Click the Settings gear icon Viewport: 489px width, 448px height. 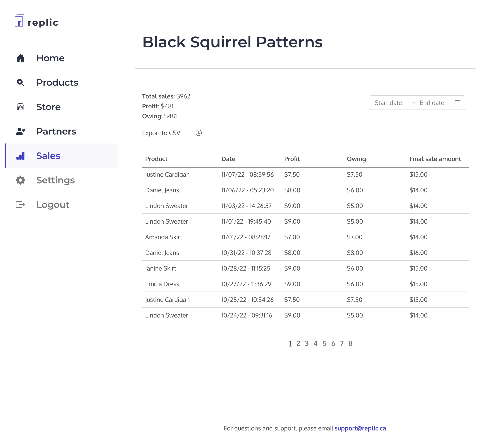[20, 180]
